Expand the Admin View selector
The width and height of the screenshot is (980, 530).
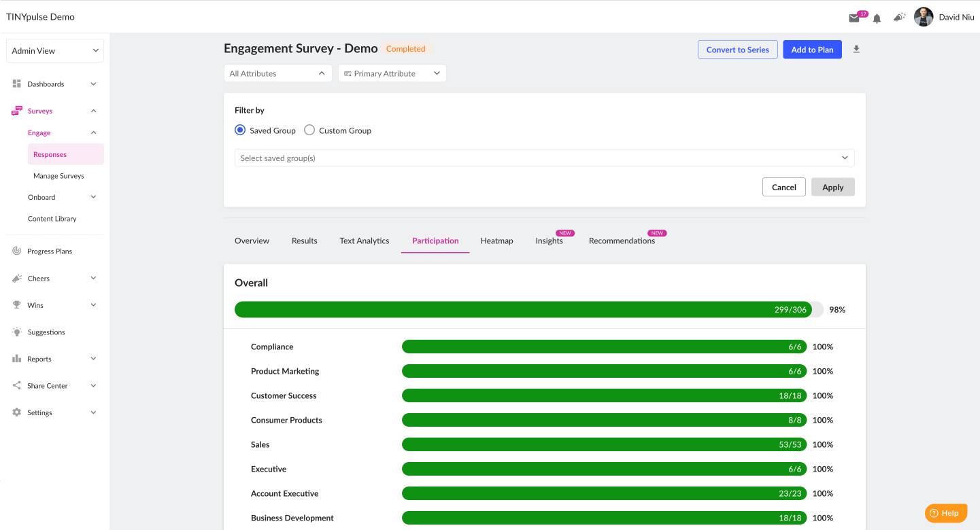(55, 50)
